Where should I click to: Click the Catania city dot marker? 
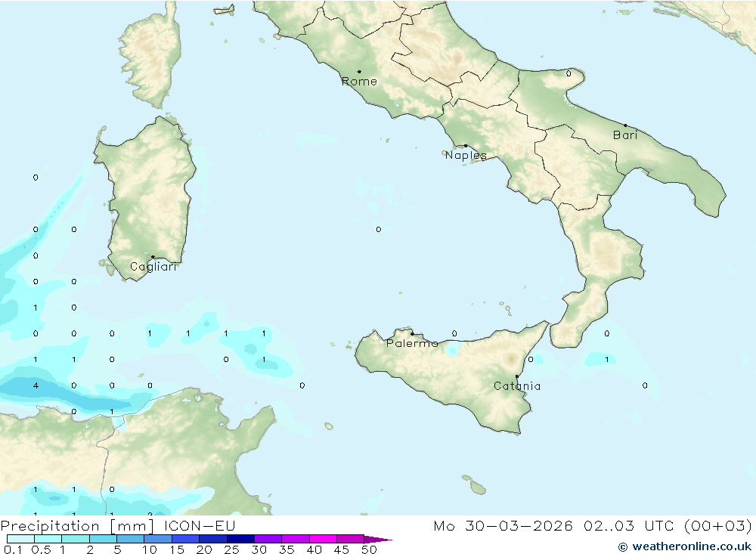point(517,376)
